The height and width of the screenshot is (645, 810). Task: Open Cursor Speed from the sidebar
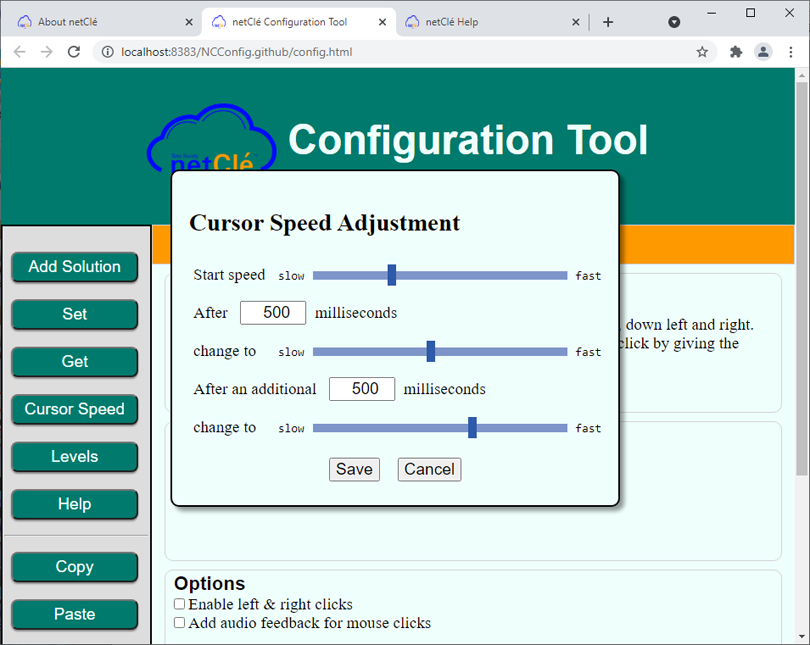[74, 409]
